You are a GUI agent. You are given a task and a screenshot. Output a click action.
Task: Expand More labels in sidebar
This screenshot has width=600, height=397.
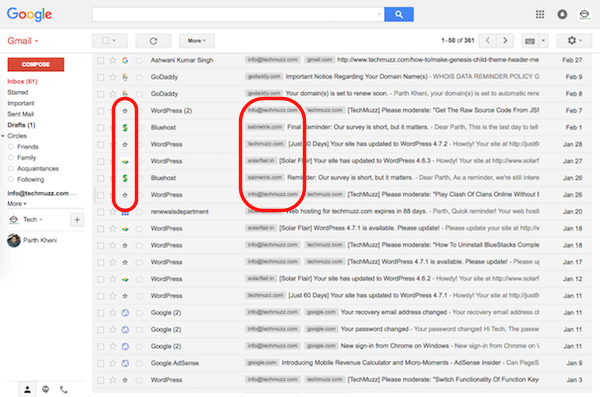click(17, 204)
